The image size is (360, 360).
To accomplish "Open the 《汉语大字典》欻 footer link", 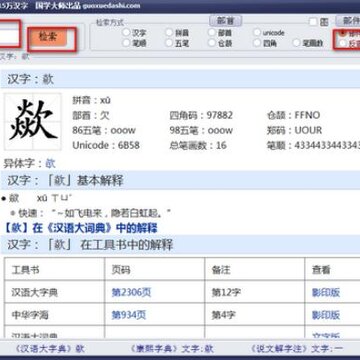I will tap(49, 349).
